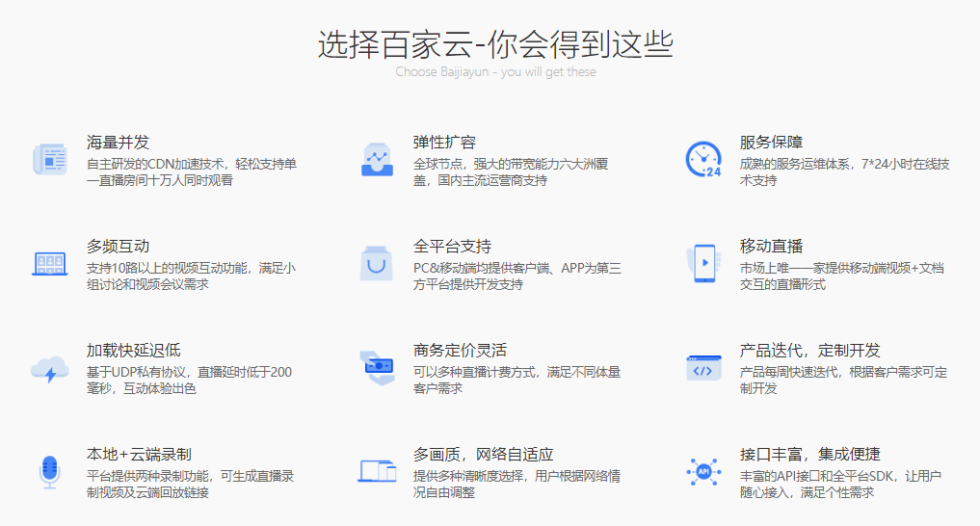Click the 移动直播 heading
Viewport: 980px width, 526px height.
tap(771, 246)
